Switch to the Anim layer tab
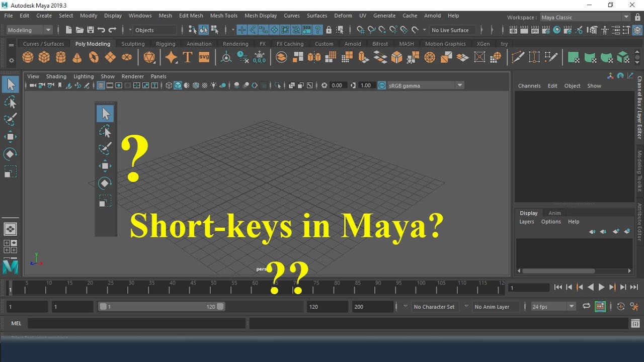Viewport: 644px width, 362px height. click(555, 213)
